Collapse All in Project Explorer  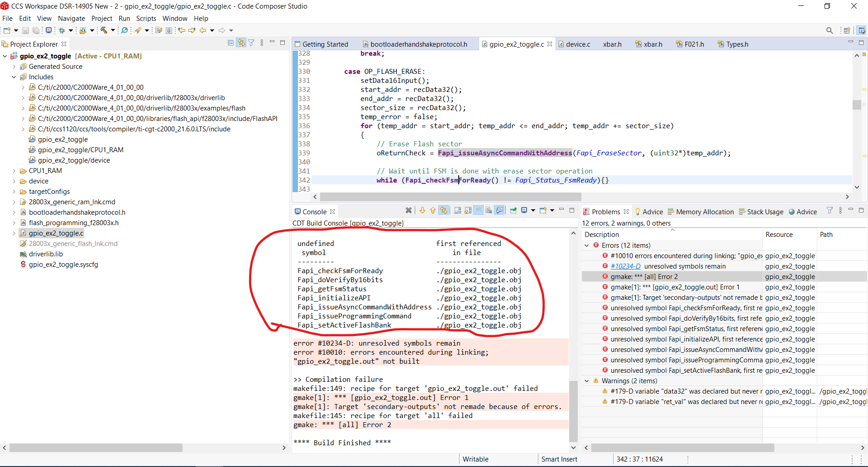coord(231,43)
